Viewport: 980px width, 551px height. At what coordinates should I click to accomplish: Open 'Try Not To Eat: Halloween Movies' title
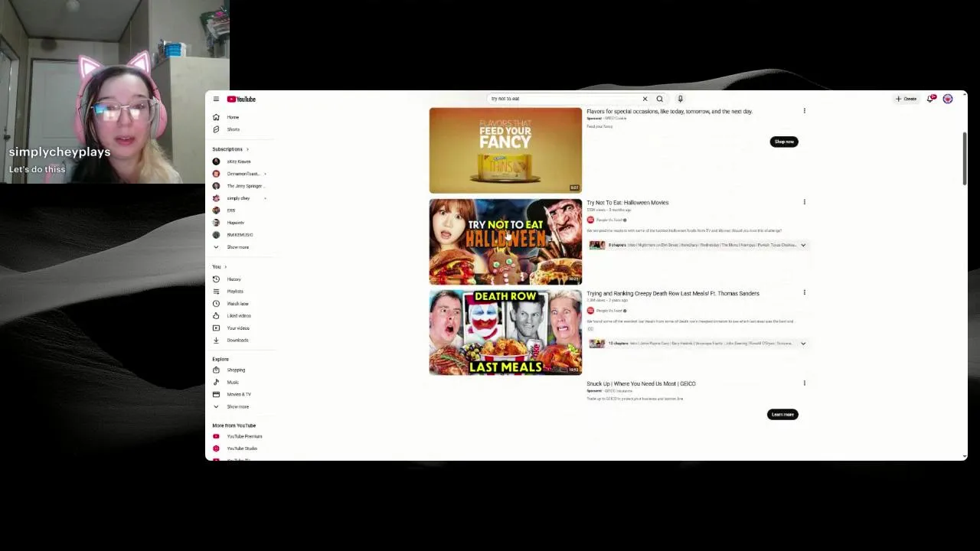627,203
